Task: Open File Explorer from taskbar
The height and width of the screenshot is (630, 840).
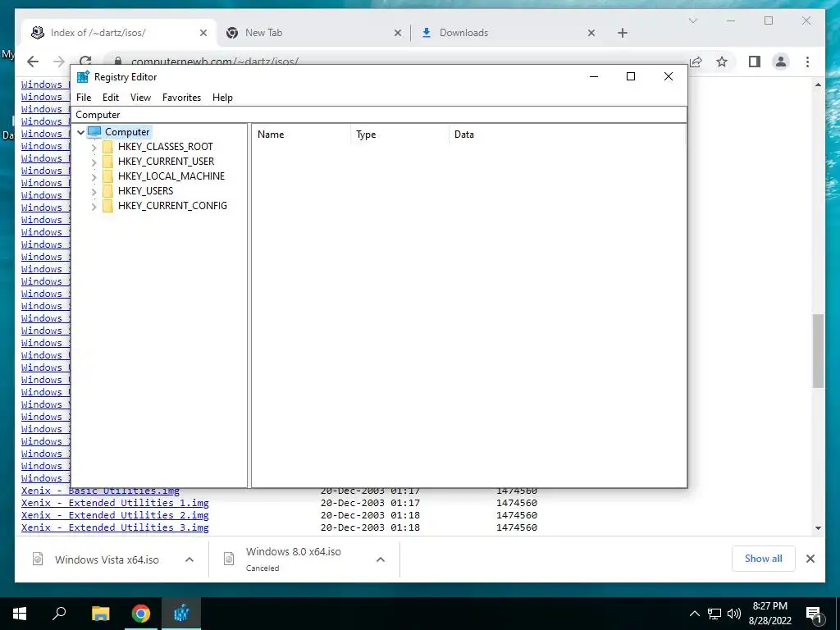Action: [x=100, y=614]
